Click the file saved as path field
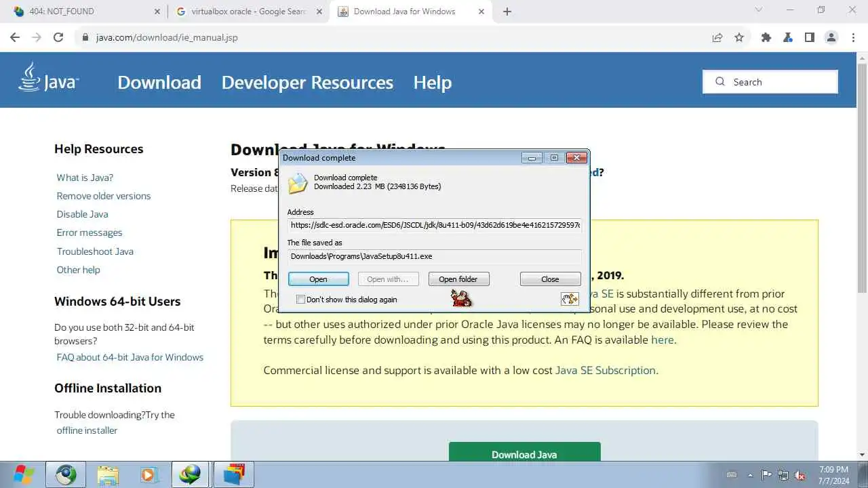 [x=434, y=256]
